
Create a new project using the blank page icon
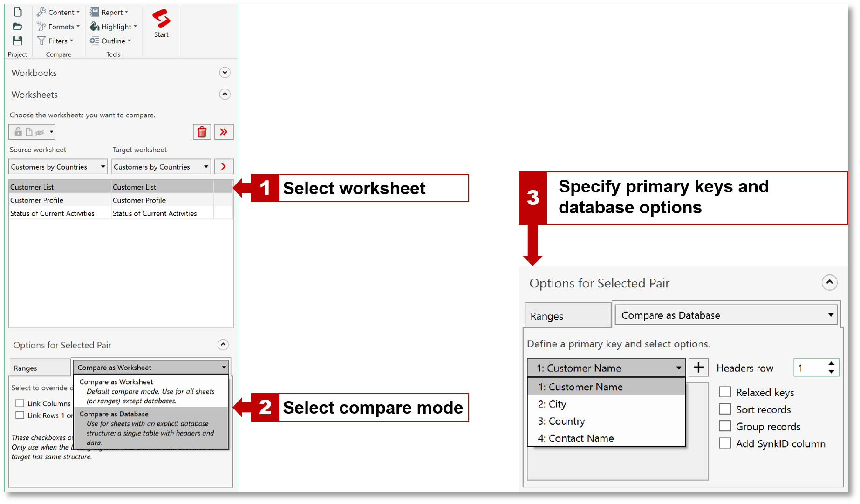17,12
